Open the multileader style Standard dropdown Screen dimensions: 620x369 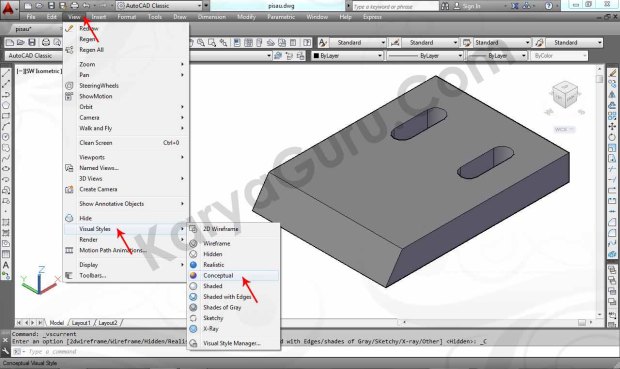click(574, 42)
